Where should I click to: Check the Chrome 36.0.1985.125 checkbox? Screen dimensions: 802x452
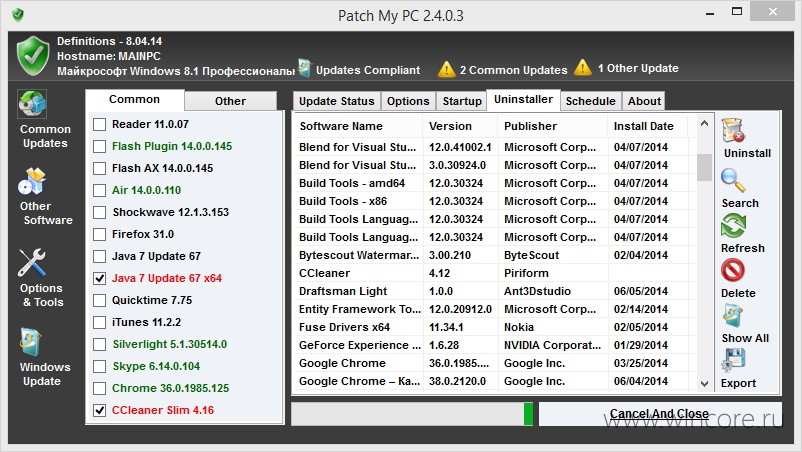100,388
